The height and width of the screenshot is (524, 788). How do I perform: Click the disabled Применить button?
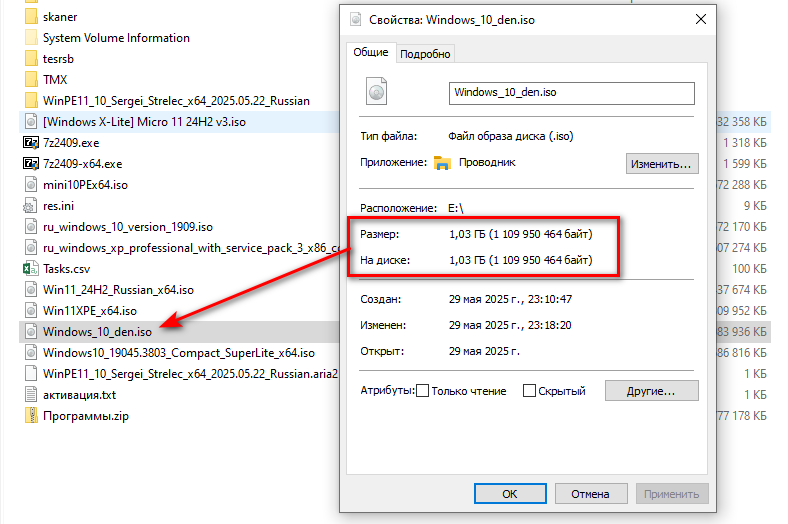coord(672,494)
